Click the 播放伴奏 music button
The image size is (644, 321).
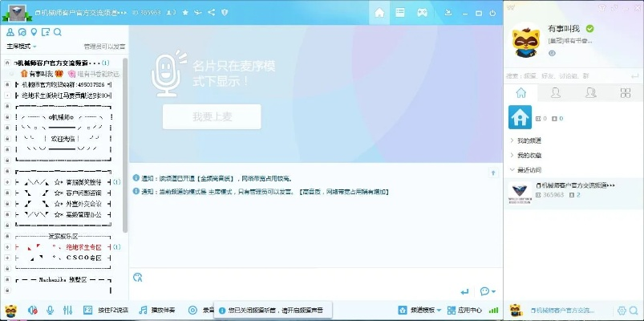157,311
